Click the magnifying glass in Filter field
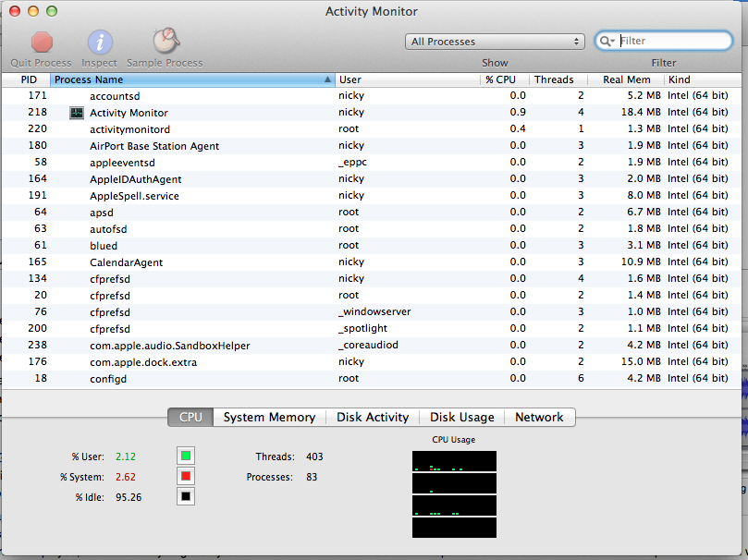Screen dimensions: 748x560 [607, 42]
